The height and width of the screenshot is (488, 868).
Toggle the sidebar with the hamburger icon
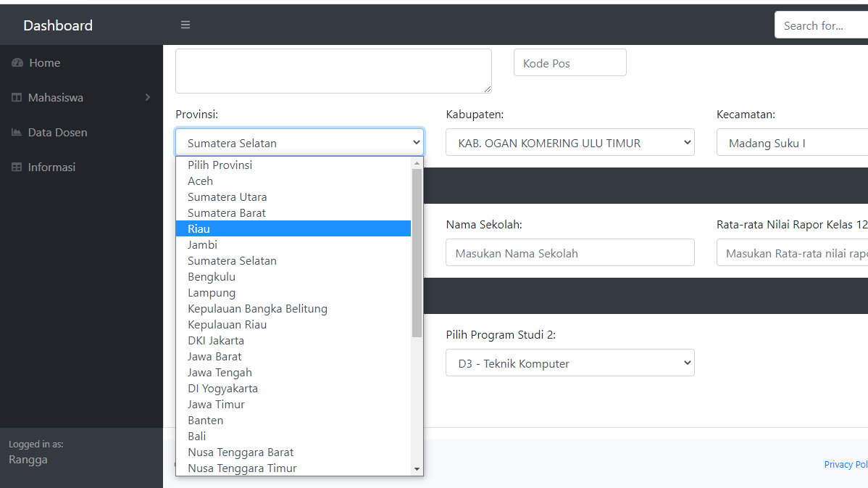tap(185, 24)
